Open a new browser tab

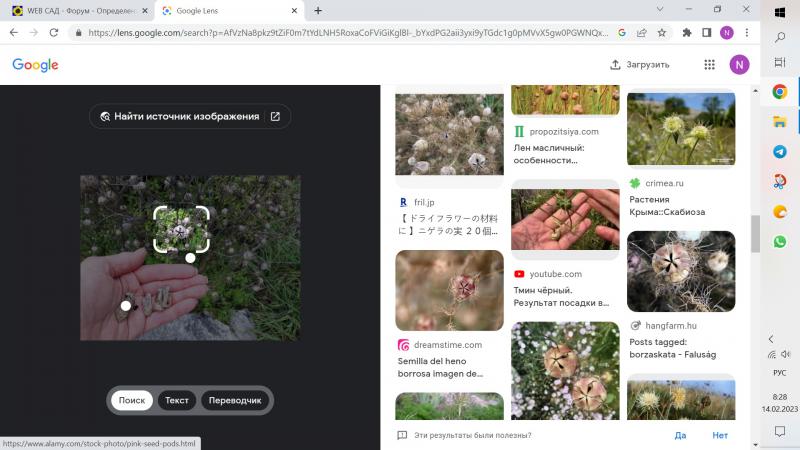(x=318, y=10)
